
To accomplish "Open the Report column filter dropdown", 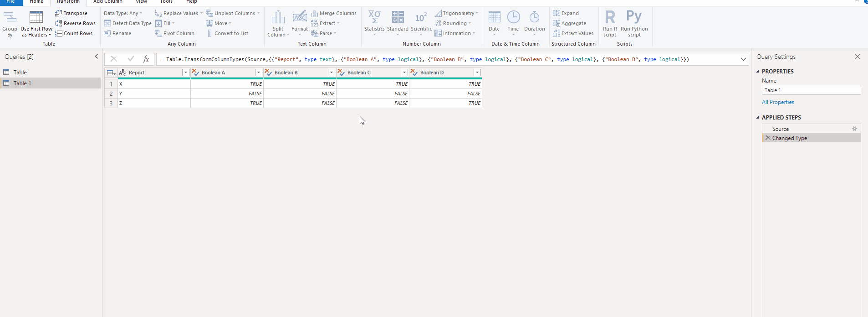I will pos(185,73).
